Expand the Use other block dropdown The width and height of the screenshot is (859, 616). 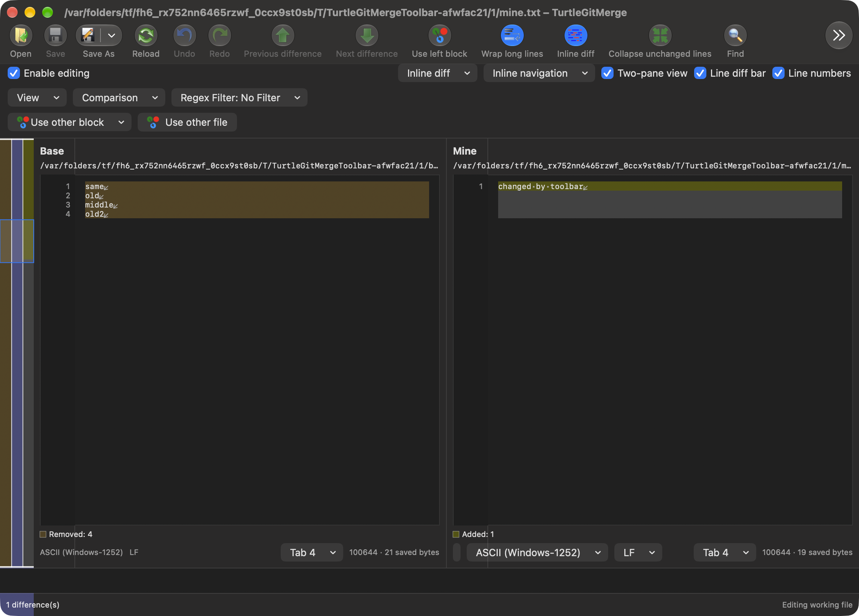tap(121, 122)
